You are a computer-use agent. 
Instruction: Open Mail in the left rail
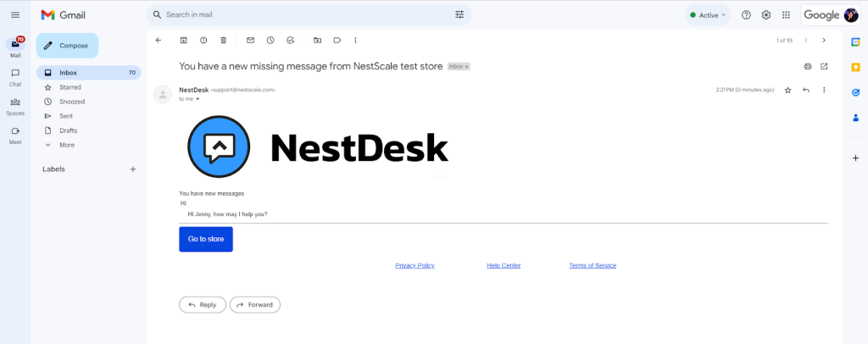[x=15, y=47]
